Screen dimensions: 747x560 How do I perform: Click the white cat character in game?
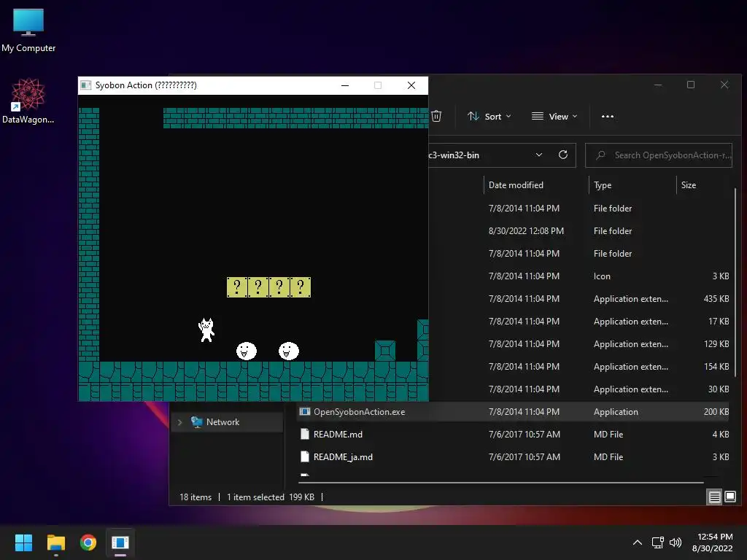pos(206,330)
